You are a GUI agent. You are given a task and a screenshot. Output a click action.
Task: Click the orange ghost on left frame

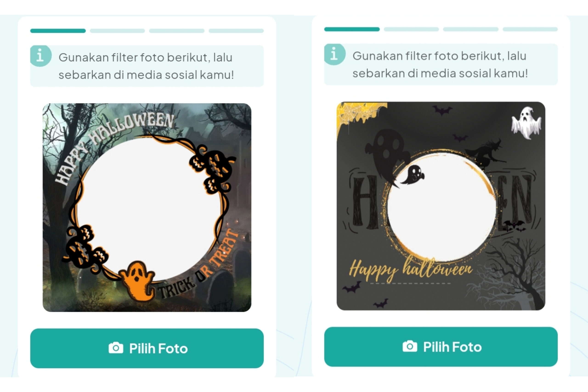[137, 281]
